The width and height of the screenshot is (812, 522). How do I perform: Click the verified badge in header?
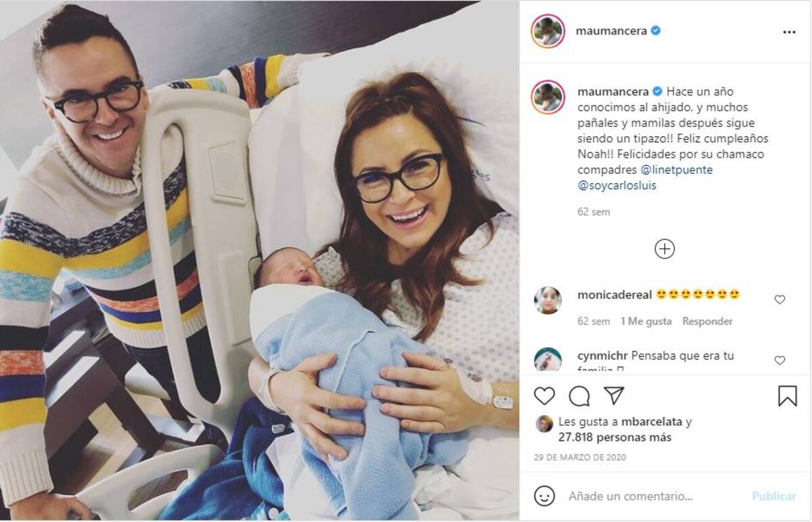pos(656,30)
